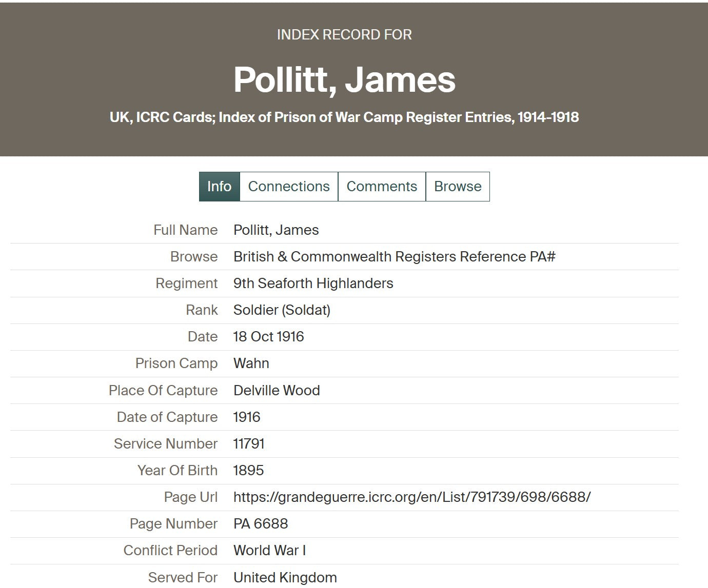
Task: Open the Comments tab
Action: click(x=382, y=187)
